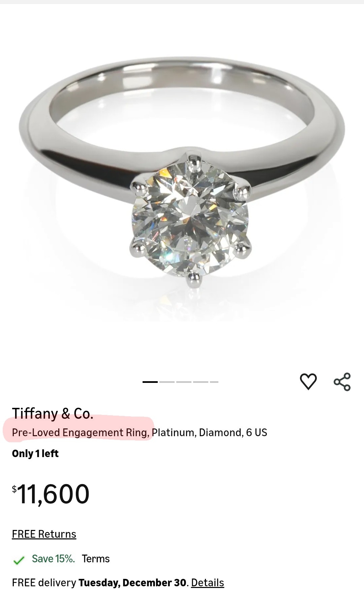View the Save 15% Terms
This screenshot has height=590, width=364.
pos(96,559)
